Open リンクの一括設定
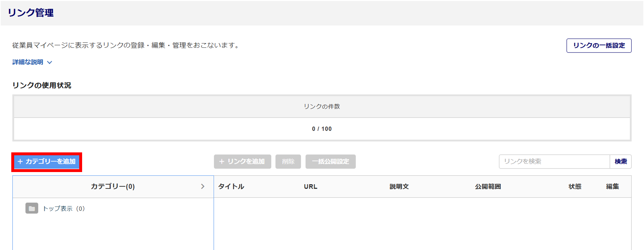The height and width of the screenshot is (250, 644). pos(599,45)
